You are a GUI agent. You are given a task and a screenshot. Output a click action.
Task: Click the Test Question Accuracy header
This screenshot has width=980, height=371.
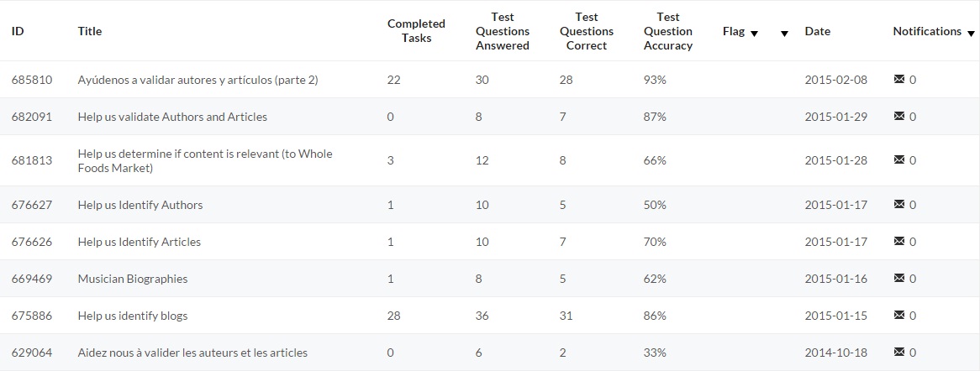pos(668,31)
